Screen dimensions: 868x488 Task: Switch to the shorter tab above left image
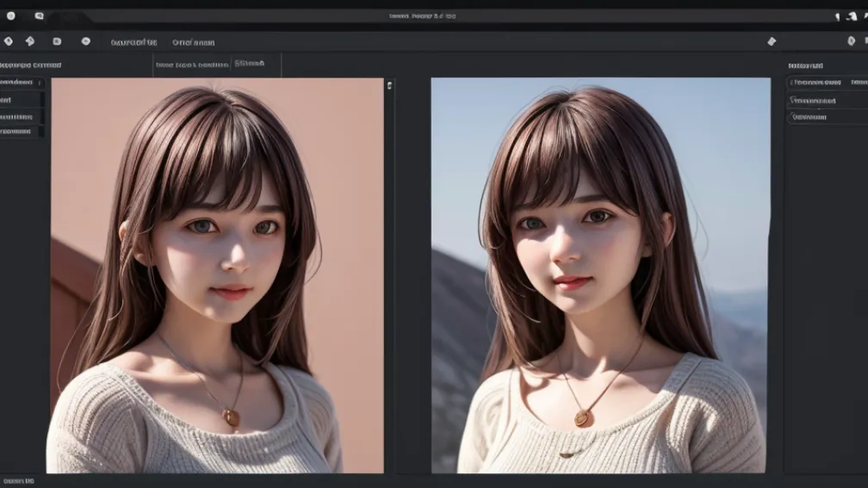pos(249,64)
